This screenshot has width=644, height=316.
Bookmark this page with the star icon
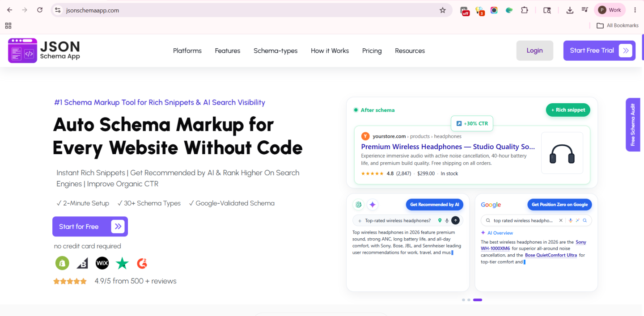click(443, 10)
